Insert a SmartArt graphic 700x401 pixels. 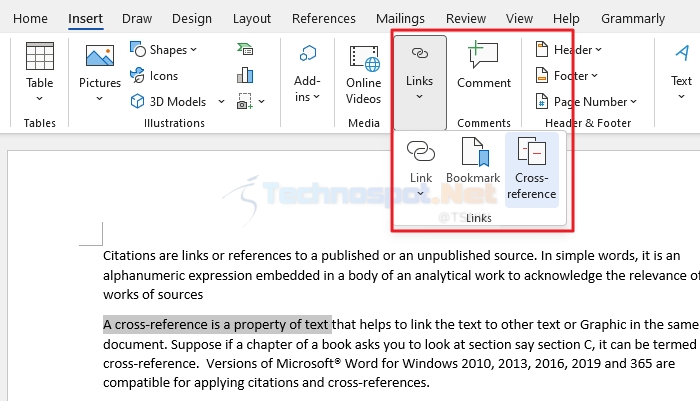click(x=245, y=49)
